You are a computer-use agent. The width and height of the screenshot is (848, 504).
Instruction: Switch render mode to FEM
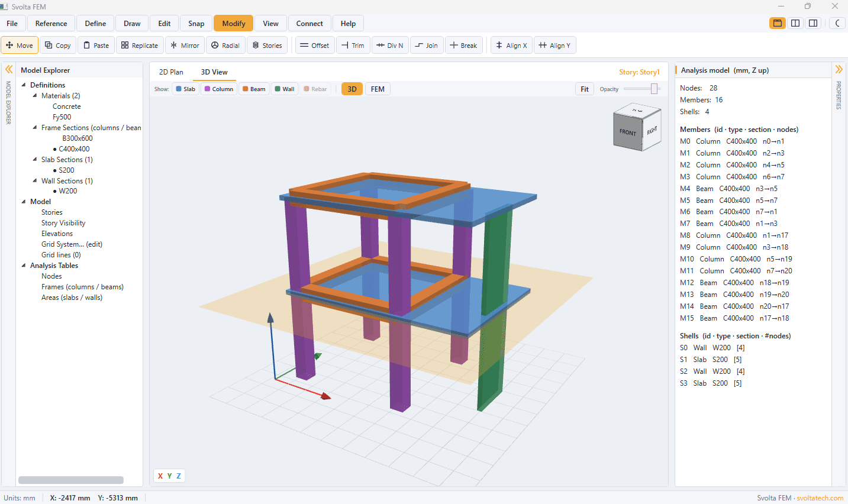(378, 89)
